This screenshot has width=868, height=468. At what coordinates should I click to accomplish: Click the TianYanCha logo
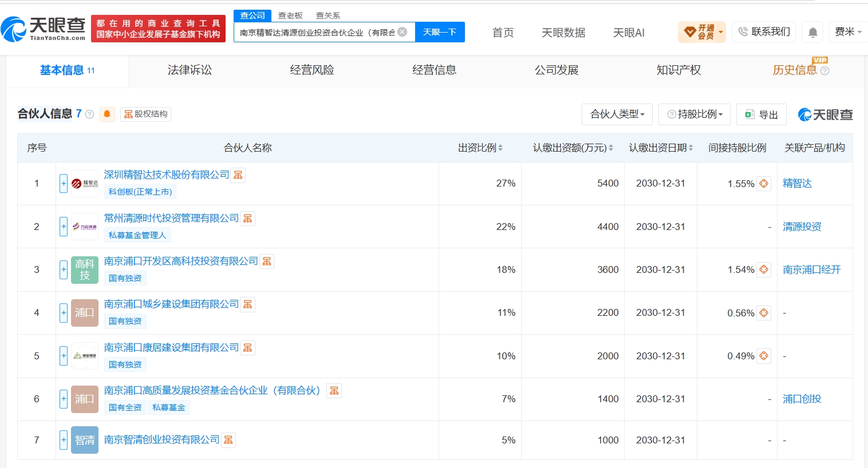point(44,29)
